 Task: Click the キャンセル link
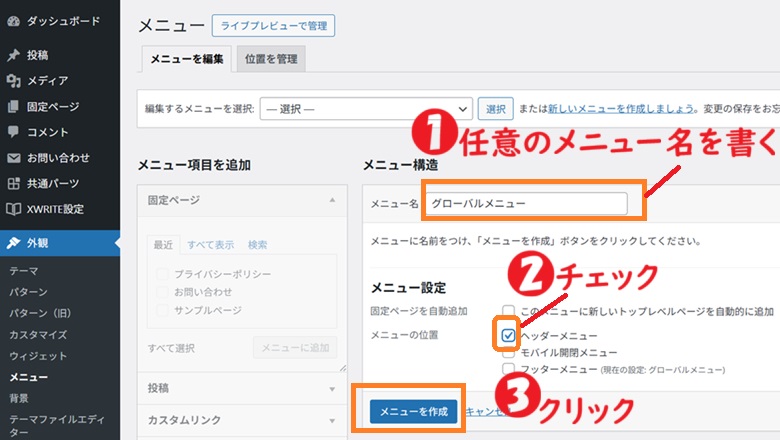(486, 412)
